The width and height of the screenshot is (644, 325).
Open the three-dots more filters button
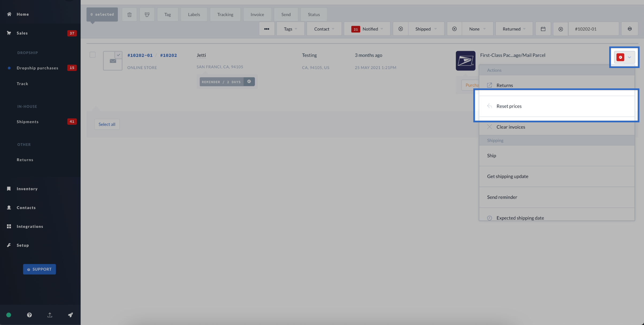(267, 29)
